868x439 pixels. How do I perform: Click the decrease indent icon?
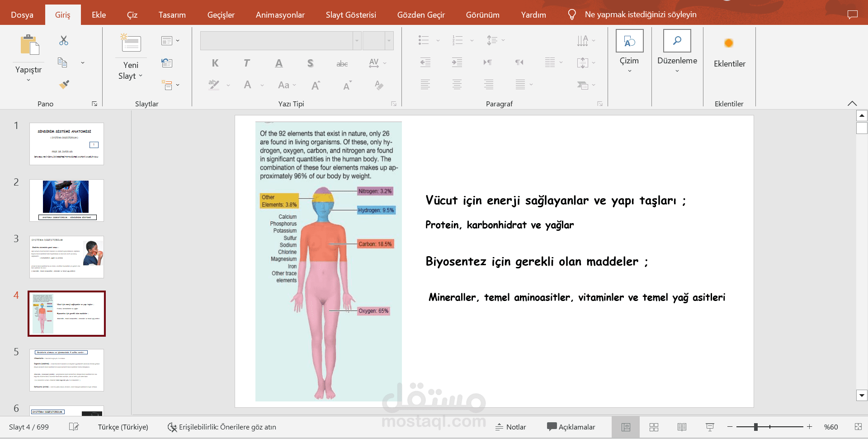(x=425, y=62)
